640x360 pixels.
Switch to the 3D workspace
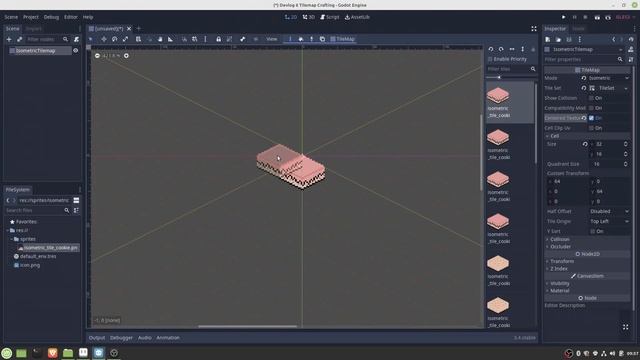coord(309,17)
